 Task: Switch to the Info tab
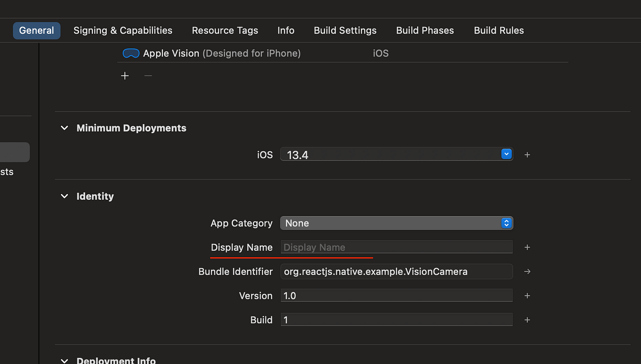click(x=286, y=31)
